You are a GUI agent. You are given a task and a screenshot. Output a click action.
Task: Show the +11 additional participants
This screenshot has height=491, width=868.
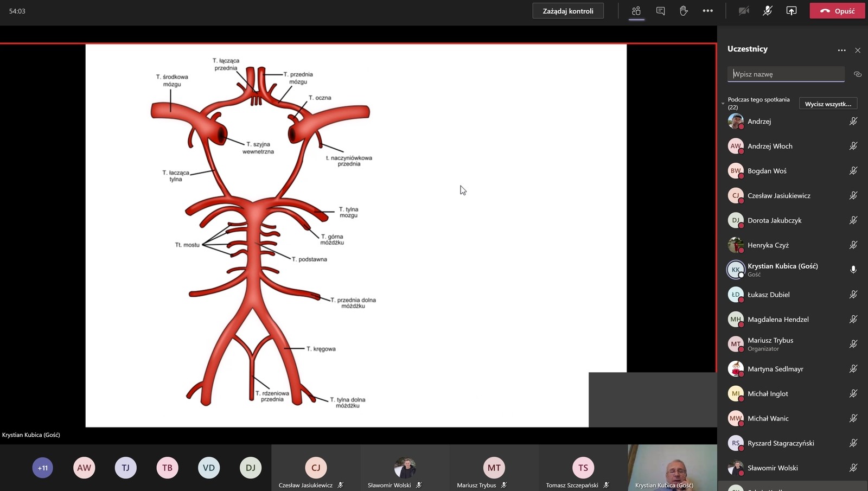coord(43,468)
